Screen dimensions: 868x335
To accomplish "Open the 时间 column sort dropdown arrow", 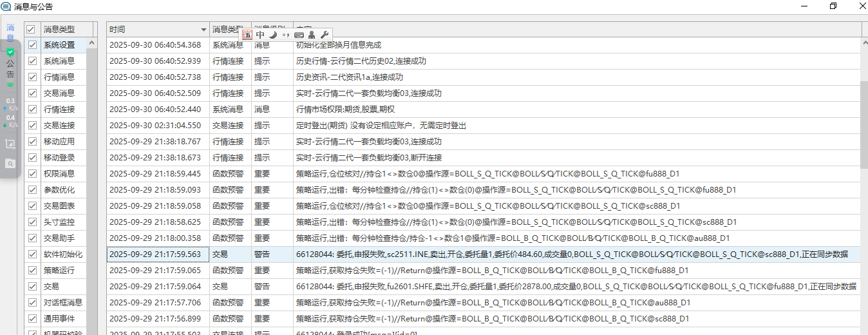I will tap(203, 30).
